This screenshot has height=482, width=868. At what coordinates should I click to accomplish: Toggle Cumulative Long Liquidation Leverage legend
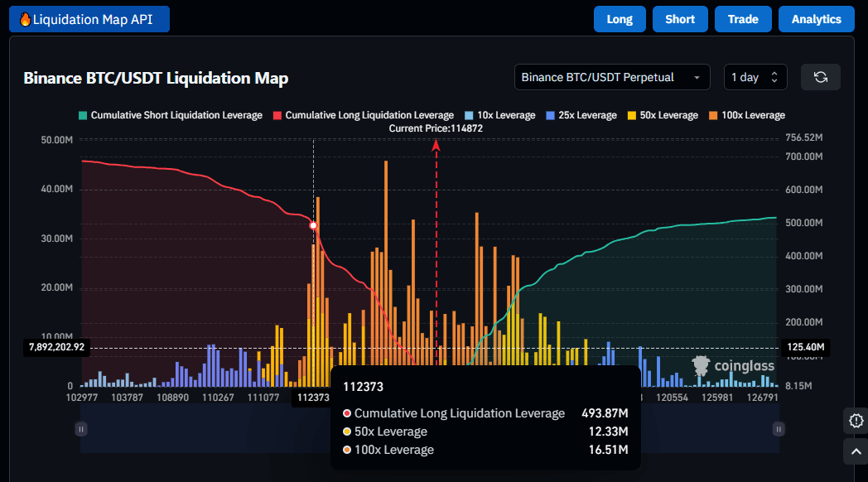pos(364,115)
